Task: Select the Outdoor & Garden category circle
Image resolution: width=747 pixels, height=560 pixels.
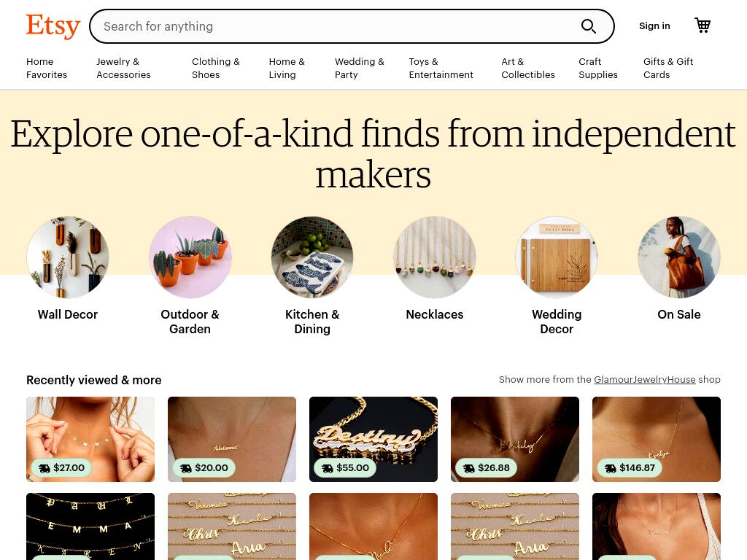Action: 190,257
